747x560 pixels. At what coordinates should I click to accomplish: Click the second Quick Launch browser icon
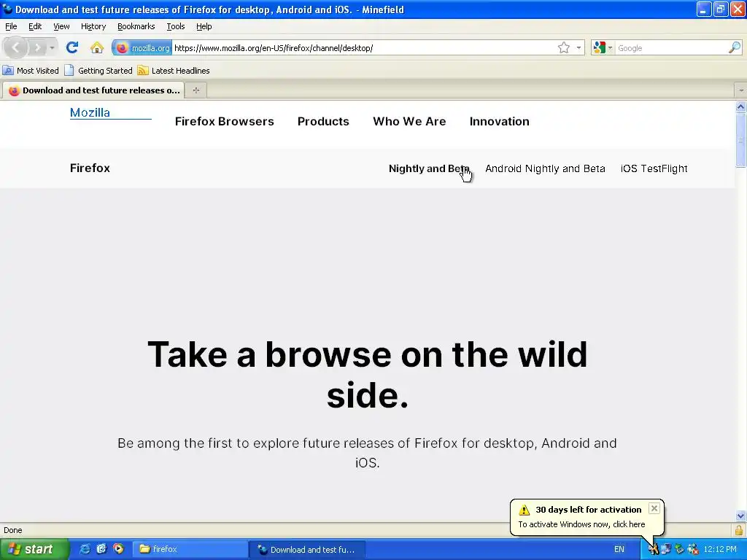point(101,549)
